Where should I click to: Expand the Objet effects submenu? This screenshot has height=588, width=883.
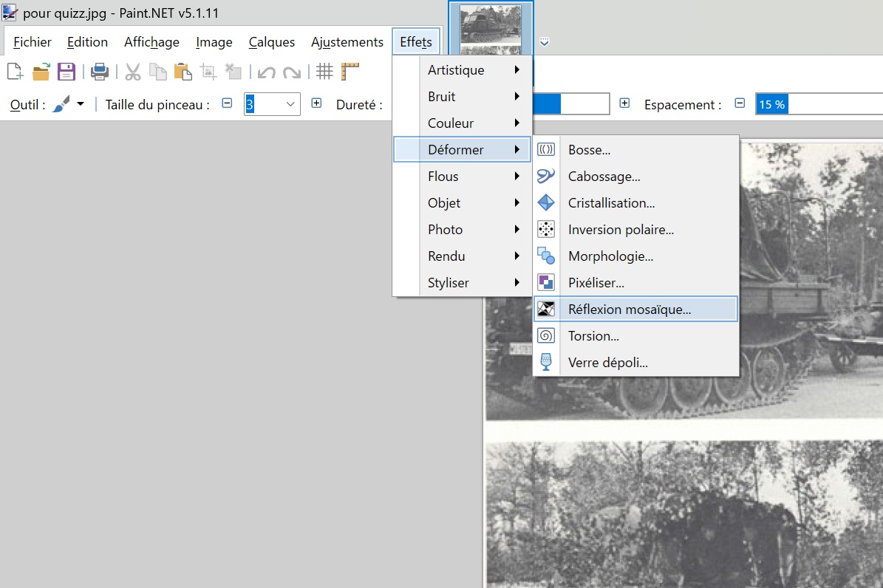[x=462, y=202]
